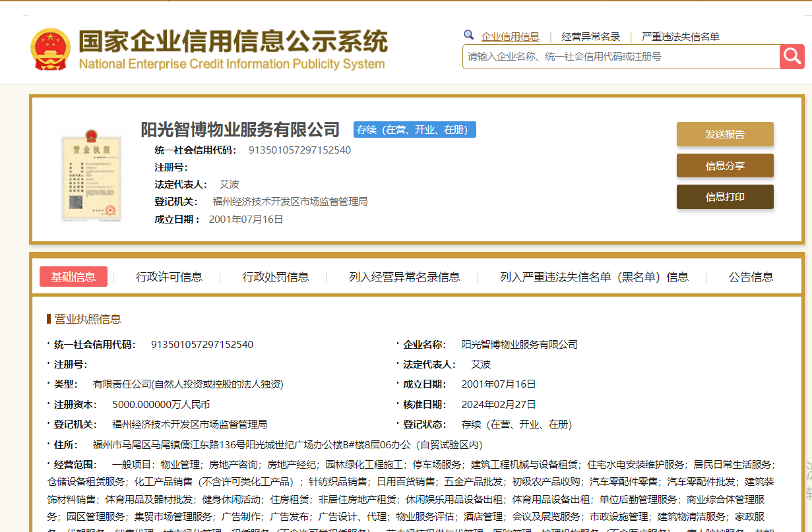Click the 信息分享 button
This screenshot has width=812, height=532.
(724, 165)
